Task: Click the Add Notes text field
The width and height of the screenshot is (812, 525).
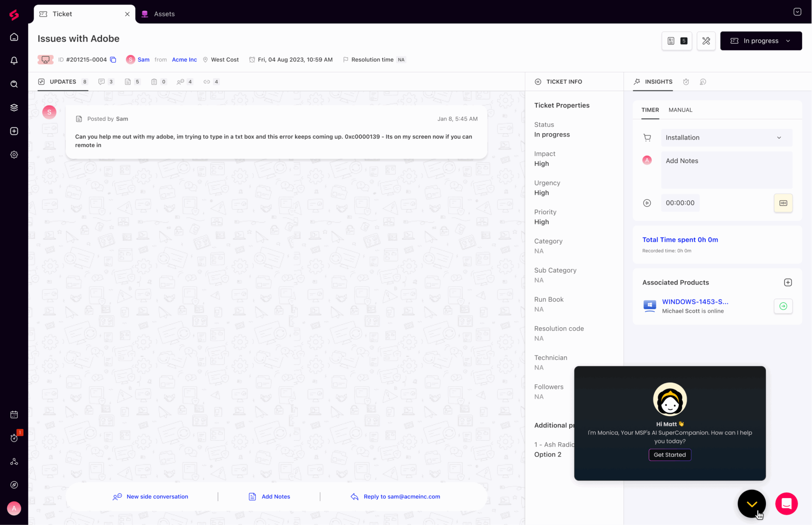Action: tap(726, 170)
